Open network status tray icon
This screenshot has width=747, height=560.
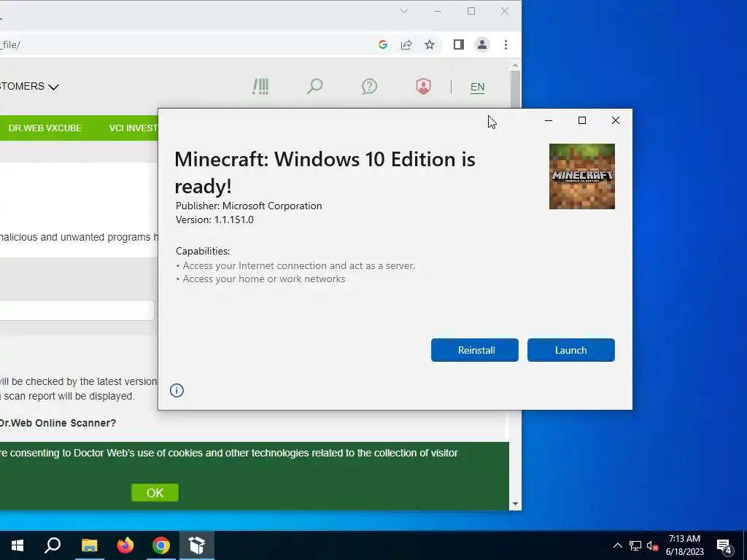point(635,545)
